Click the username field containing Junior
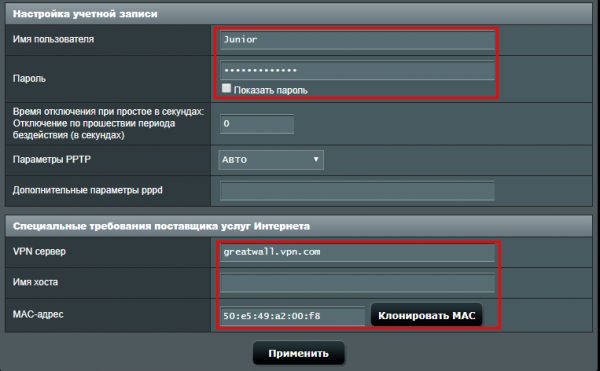600x371 pixels. click(357, 40)
